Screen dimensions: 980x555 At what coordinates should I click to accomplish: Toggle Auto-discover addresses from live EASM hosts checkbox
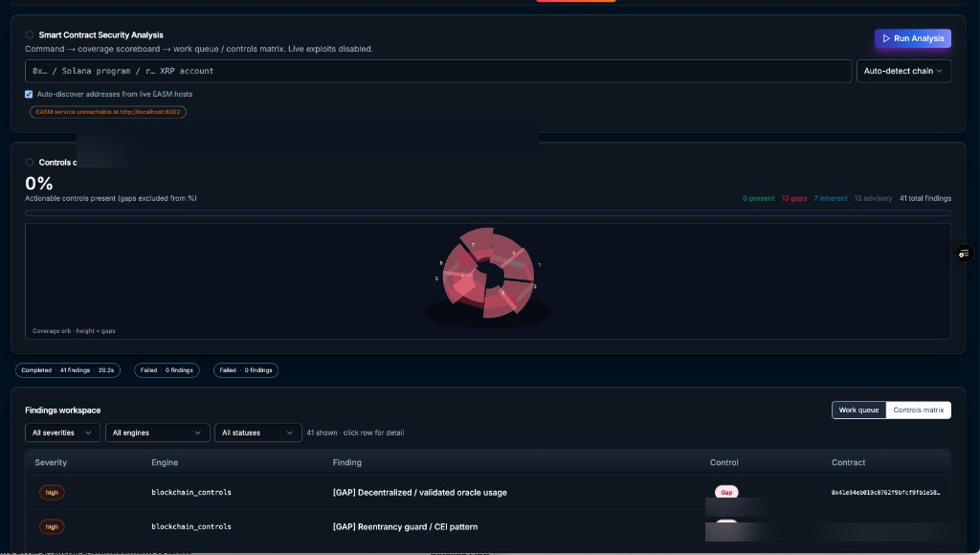[29, 95]
